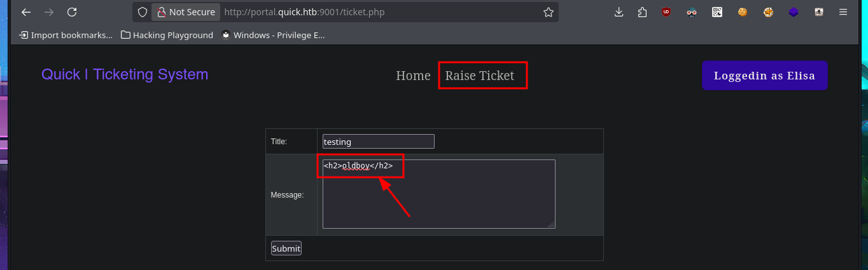The height and width of the screenshot is (270, 868).
Task: Open the cookie editor extension
Action: pyautogui.click(x=743, y=12)
